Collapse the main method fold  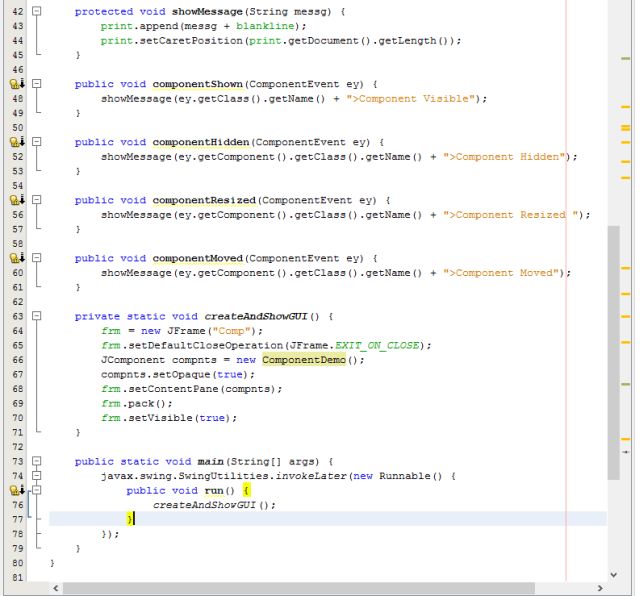pyautogui.click(x=37, y=461)
